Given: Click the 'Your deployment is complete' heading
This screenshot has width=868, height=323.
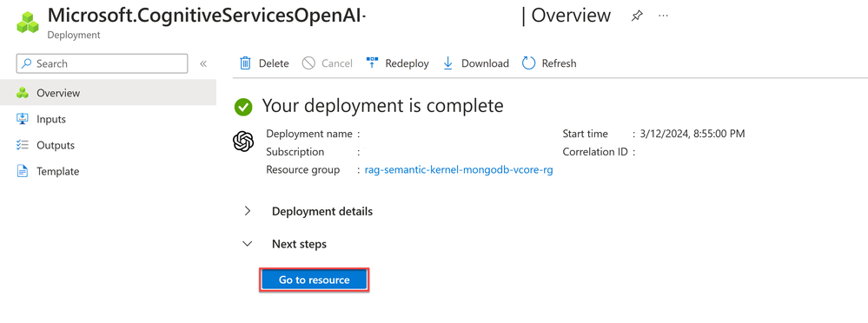Looking at the screenshot, I should click(x=382, y=106).
